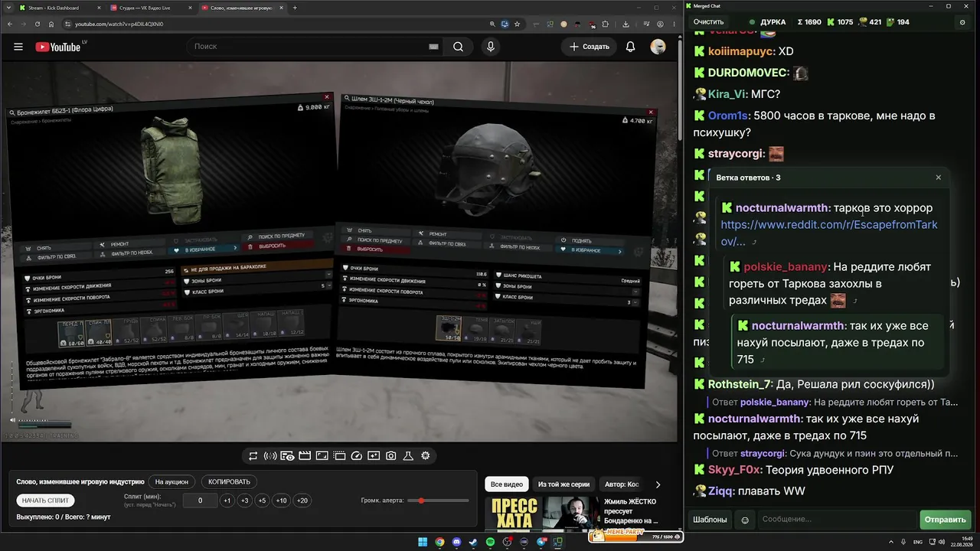The height and width of the screenshot is (551, 980).
Task: Open the tab search dropdown in Chrome
Action: coord(8,8)
